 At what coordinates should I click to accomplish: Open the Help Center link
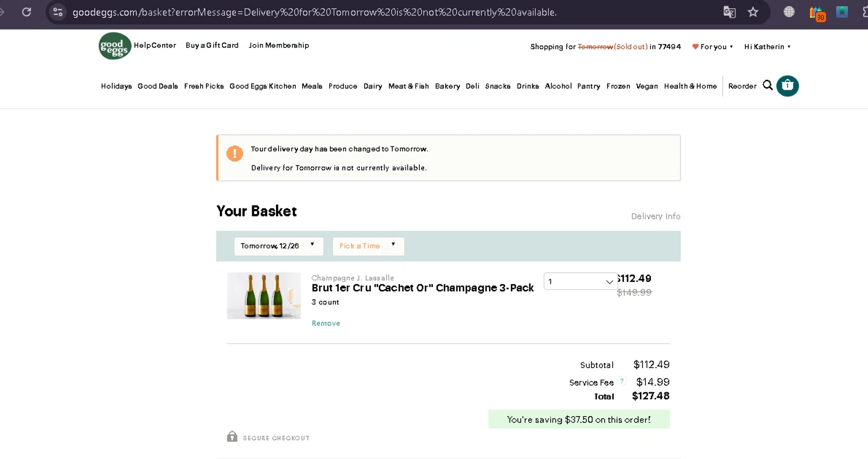pyautogui.click(x=155, y=45)
